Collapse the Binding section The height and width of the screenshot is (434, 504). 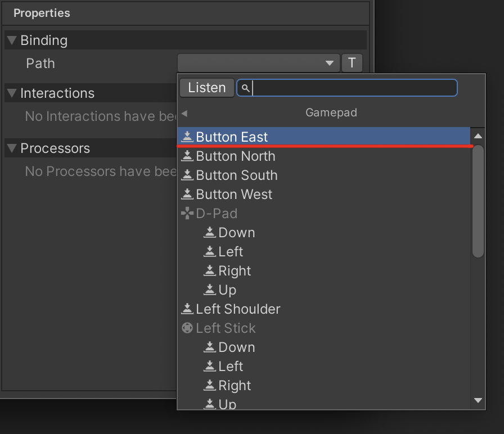12,40
